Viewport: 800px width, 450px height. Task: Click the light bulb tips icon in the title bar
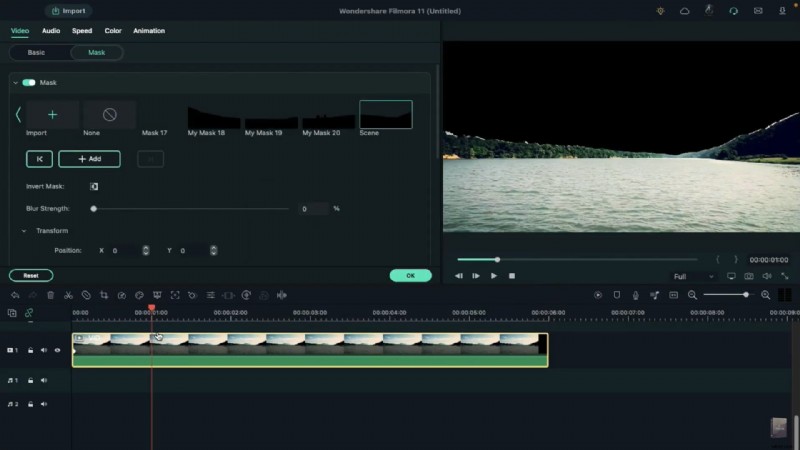660,11
